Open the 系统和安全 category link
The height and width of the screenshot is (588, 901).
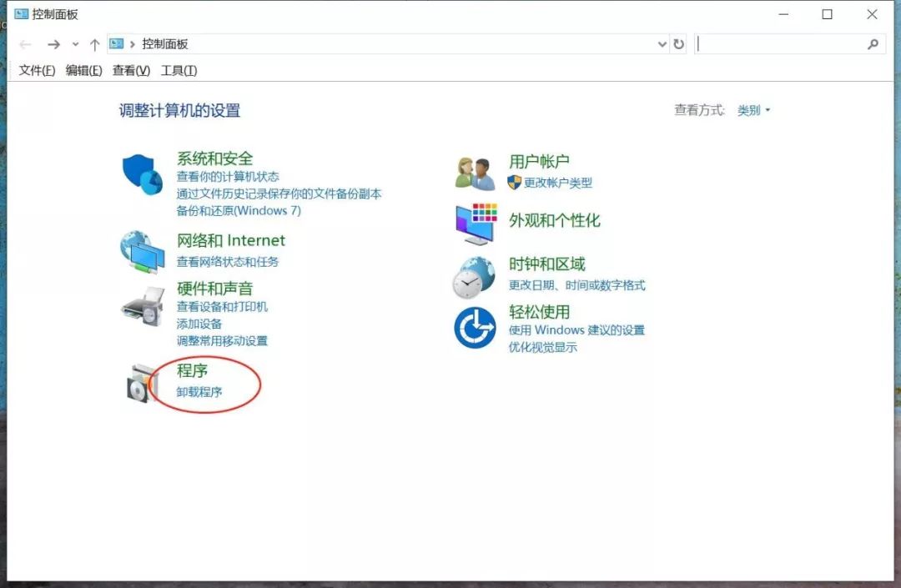[x=214, y=158]
